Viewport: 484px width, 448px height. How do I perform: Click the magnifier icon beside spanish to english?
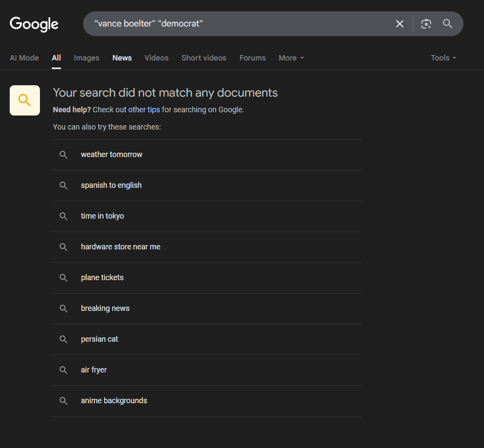pyautogui.click(x=63, y=186)
